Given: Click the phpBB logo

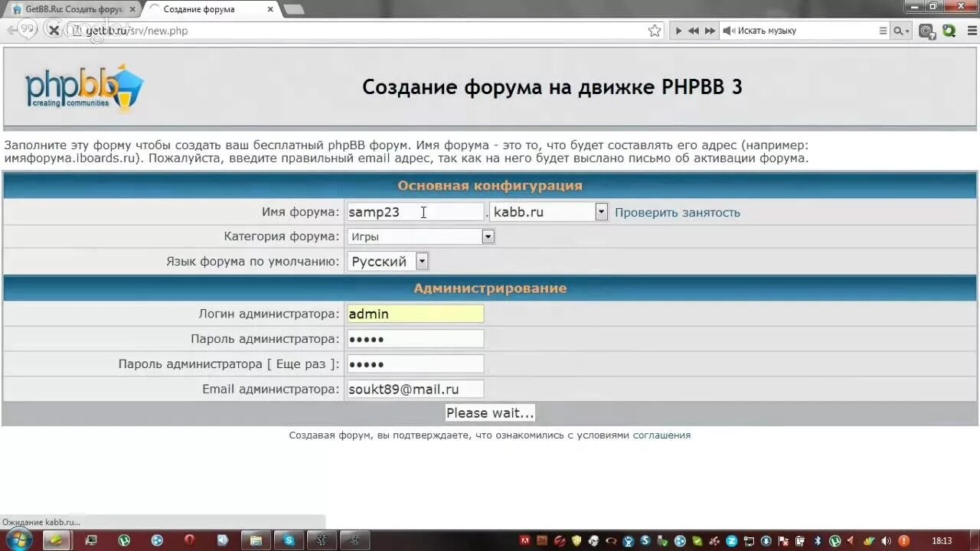Looking at the screenshot, I should tap(84, 86).
